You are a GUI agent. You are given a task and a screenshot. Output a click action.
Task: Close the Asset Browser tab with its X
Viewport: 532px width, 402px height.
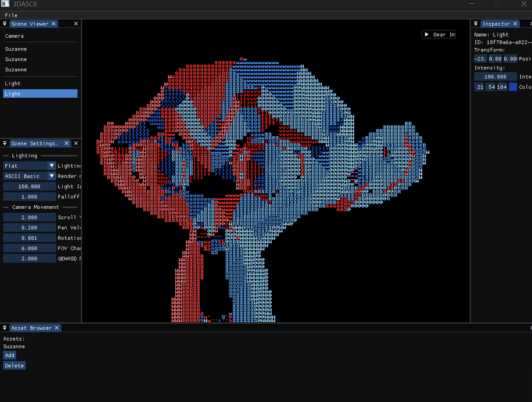click(x=57, y=328)
